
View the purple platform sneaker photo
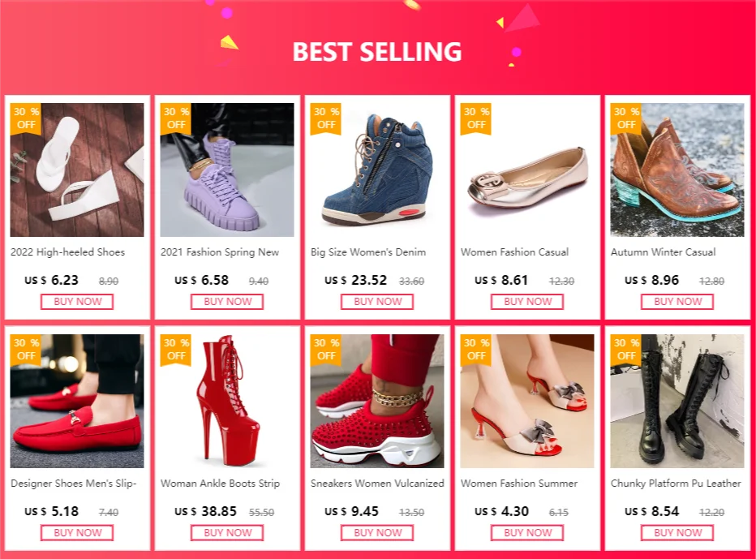click(227, 170)
